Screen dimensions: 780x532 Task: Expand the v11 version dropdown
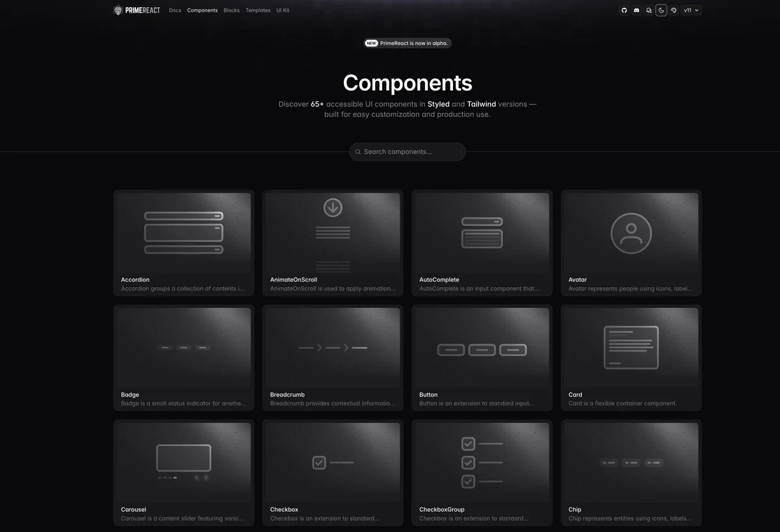tap(691, 10)
